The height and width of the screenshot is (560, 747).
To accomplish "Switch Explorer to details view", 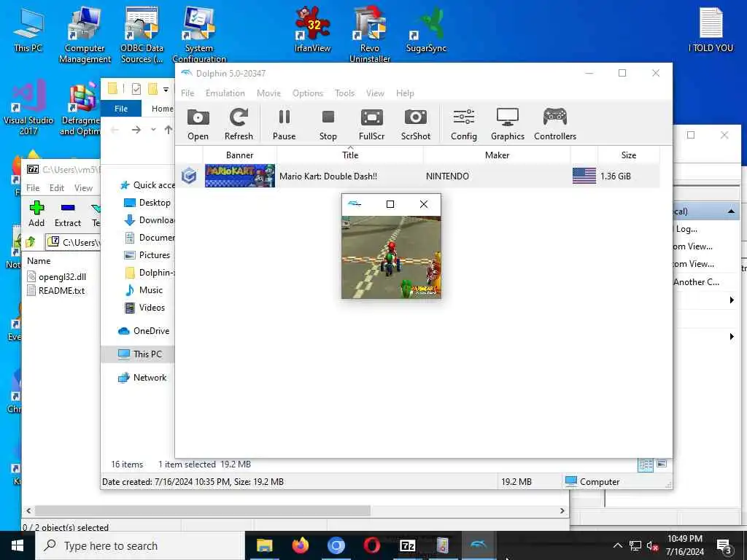I will (x=646, y=464).
